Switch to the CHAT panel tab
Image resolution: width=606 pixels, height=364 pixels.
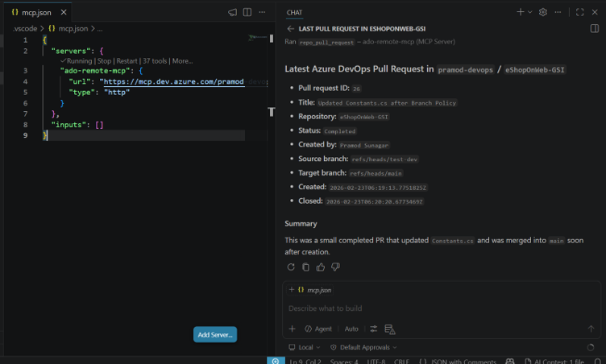click(x=294, y=13)
